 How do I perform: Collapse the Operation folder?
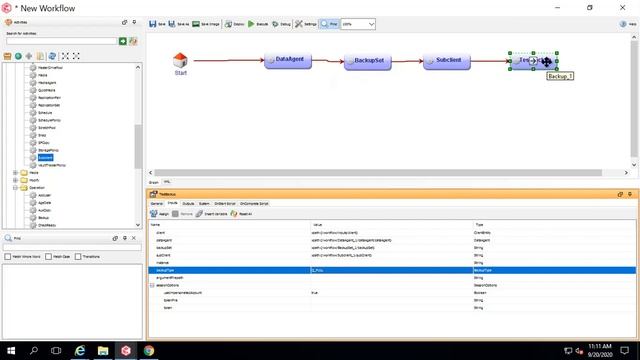tap(15, 188)
